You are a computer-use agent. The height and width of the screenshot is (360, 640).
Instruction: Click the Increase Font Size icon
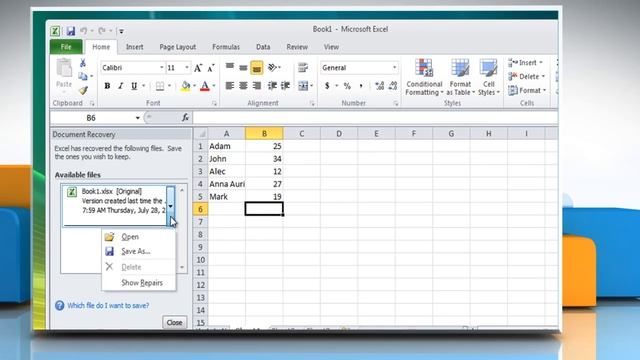pyautogui.click(x=198, y=68)
